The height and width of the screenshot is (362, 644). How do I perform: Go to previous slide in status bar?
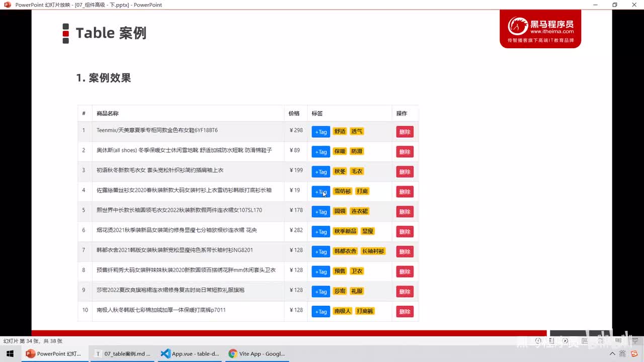538,341
